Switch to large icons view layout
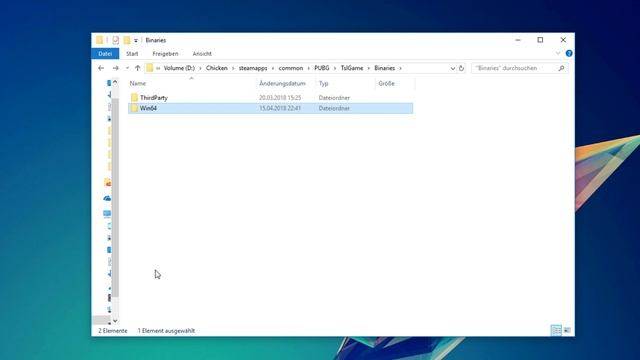640x360 pixels. [567, 330]
